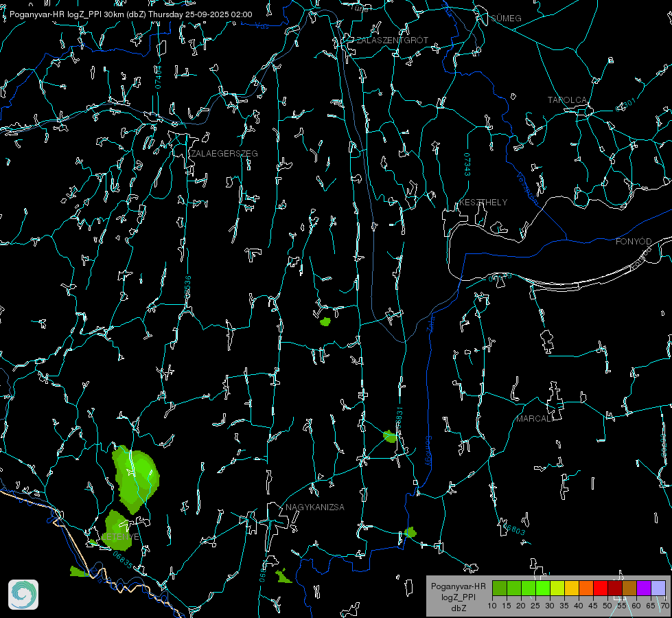This screenshot has height=618, width=672.
Task: Select the 20–25 dBZ green legend swatch
Action: coord(529,588)
